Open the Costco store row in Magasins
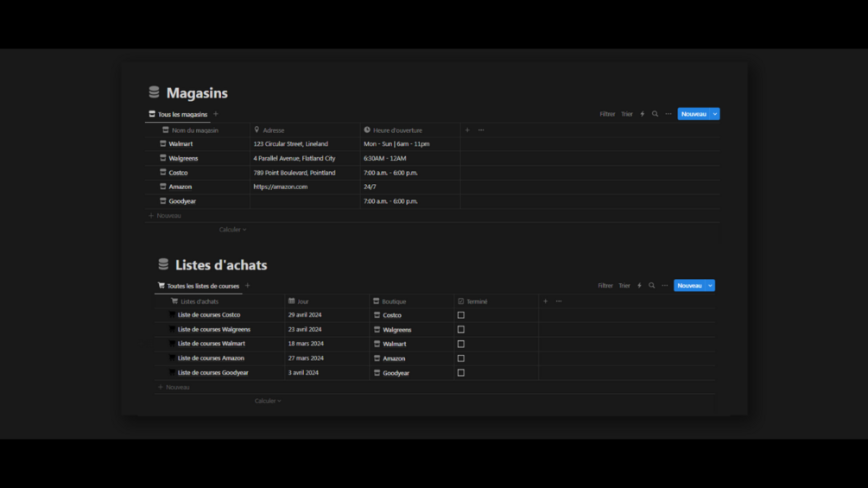868x488 pixels. point(178,173)
